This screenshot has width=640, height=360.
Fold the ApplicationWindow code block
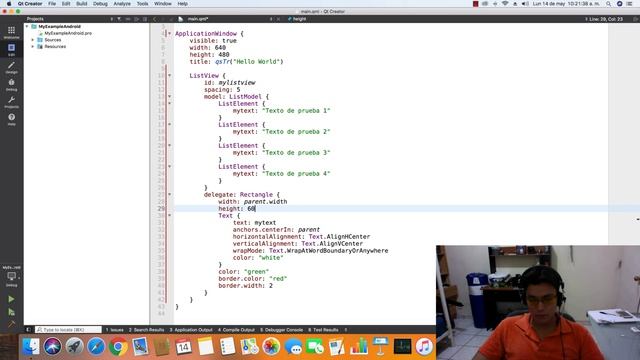pyautogui.click(x=170, y=33)
